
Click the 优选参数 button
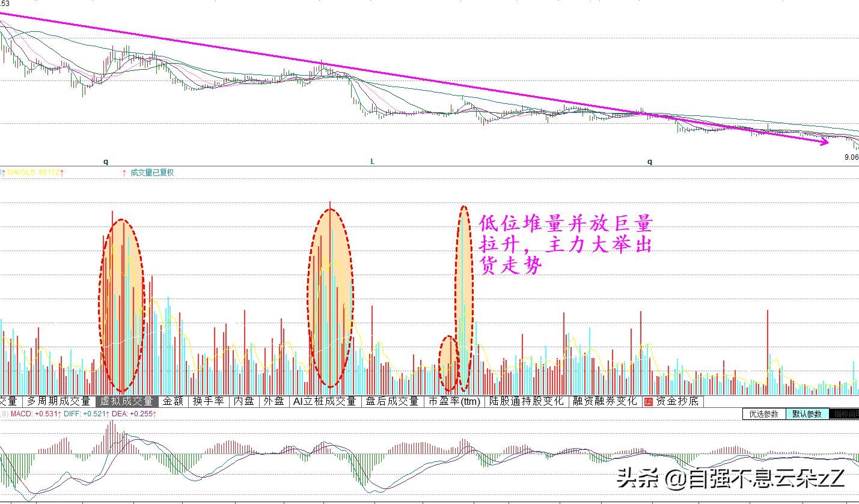click(x=763, y=414)
